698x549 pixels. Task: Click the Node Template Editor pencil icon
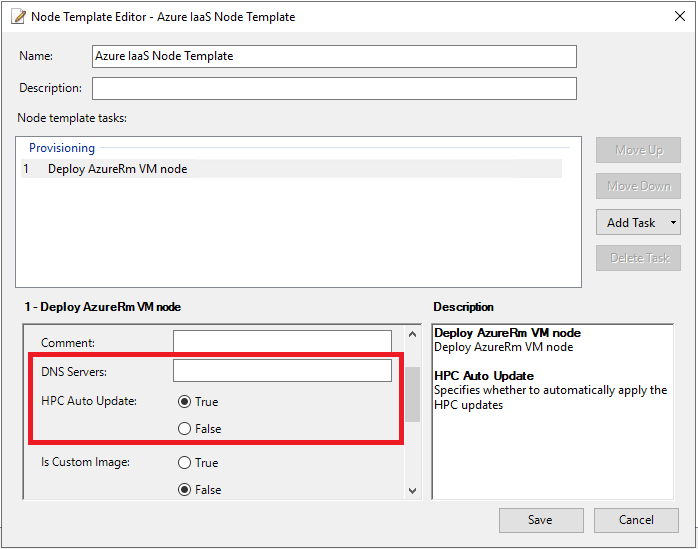pos(18,16)
